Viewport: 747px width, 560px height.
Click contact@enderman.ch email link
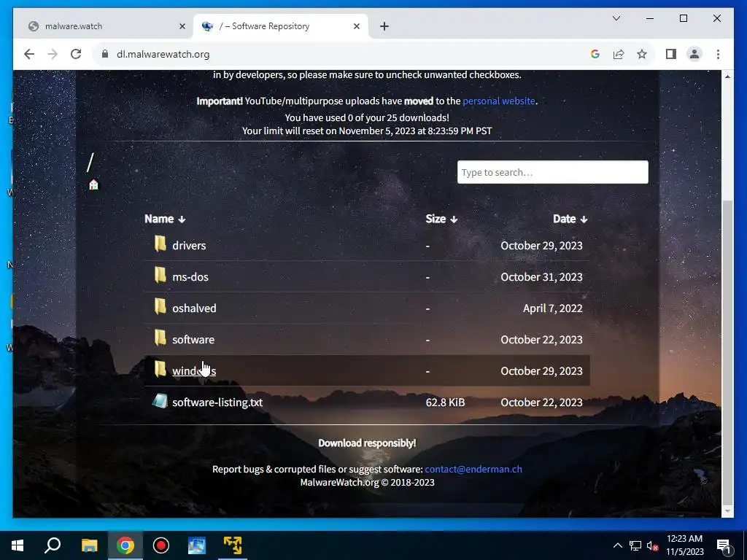[x=473, y=469]
